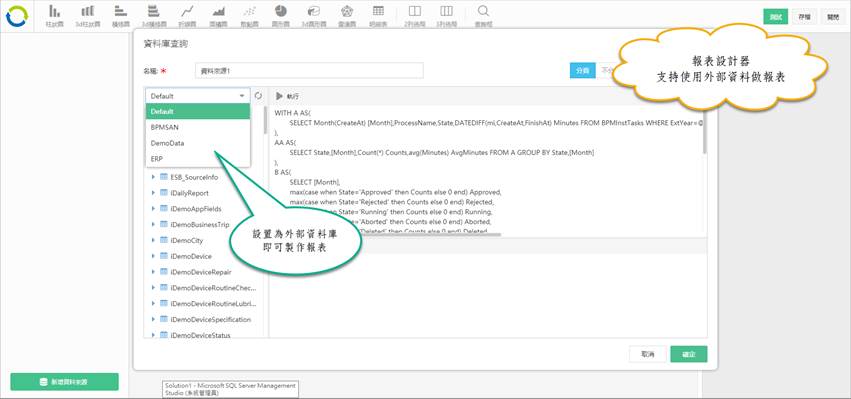The width and height of the screenshot is (851, 399).
Task: Save the report with 存檔
Action: click(x=804, y=17)
